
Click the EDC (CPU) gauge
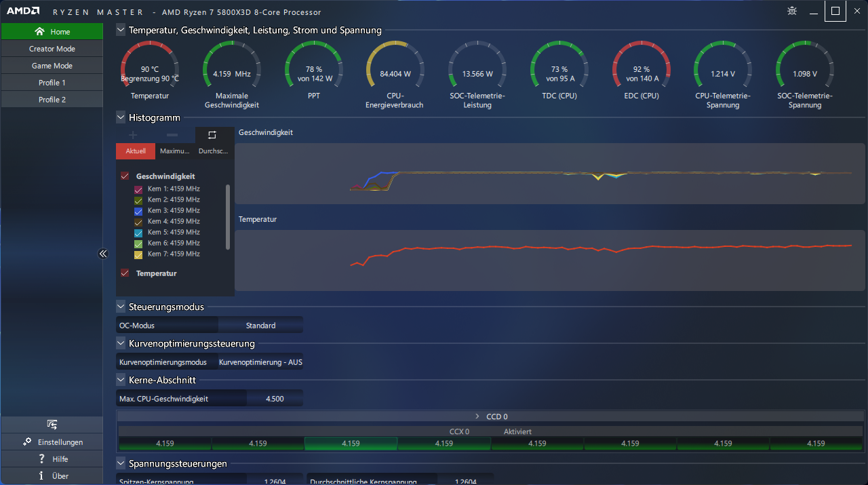click(642, 70)
